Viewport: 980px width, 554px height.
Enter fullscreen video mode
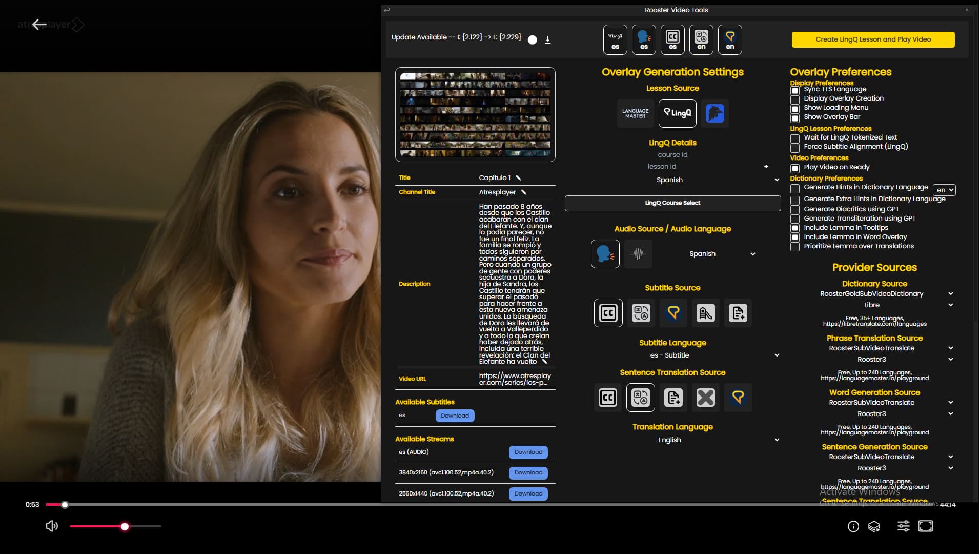[925, 526]
